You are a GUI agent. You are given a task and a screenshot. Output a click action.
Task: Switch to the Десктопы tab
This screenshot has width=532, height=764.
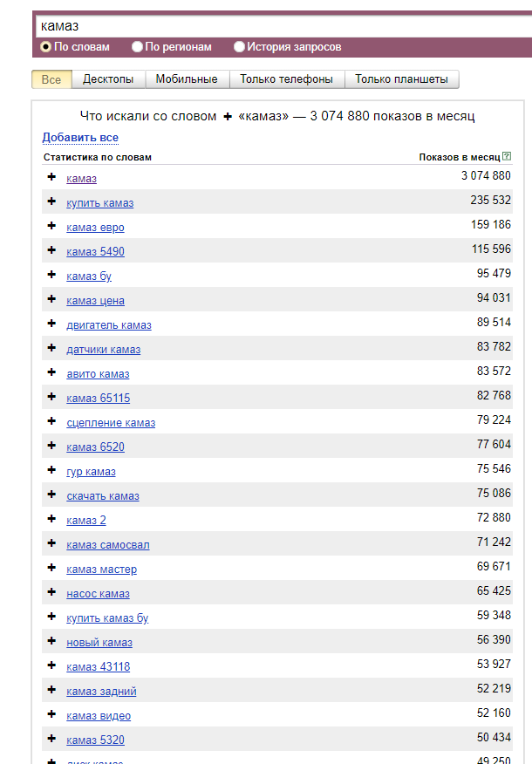pyautogui.click(x=108, y=79)
